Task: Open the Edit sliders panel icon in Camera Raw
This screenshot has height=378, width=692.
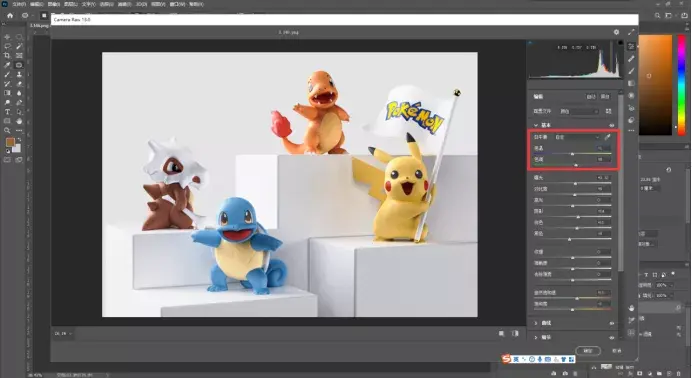Action: (x=632, y=46)
